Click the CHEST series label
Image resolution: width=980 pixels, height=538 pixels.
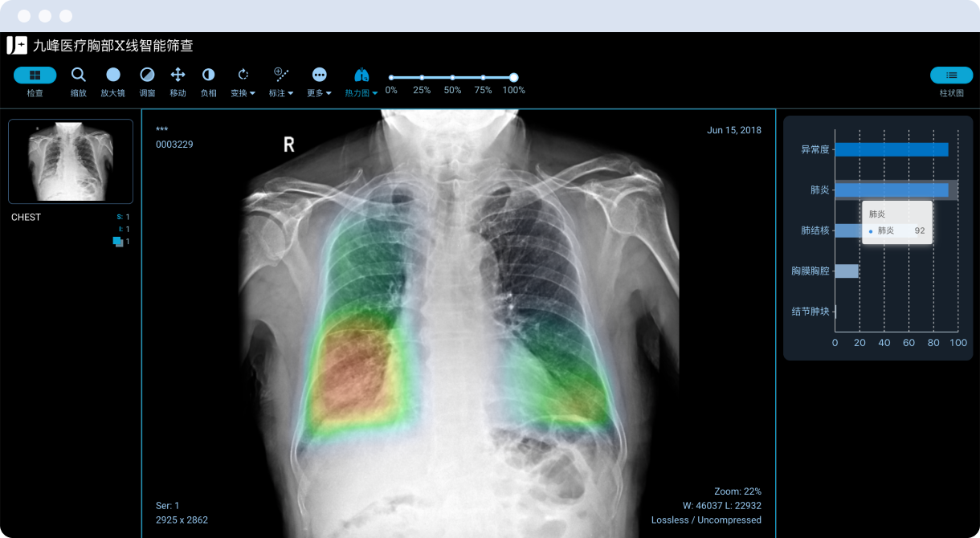coord(26,218)
